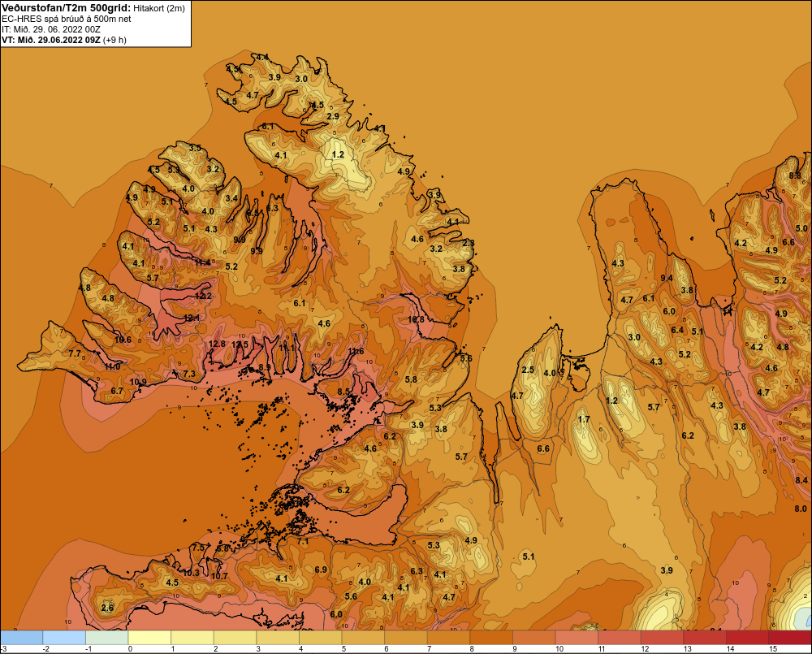Select the legend swatch between 6 and 7

[x=406, y=638]
